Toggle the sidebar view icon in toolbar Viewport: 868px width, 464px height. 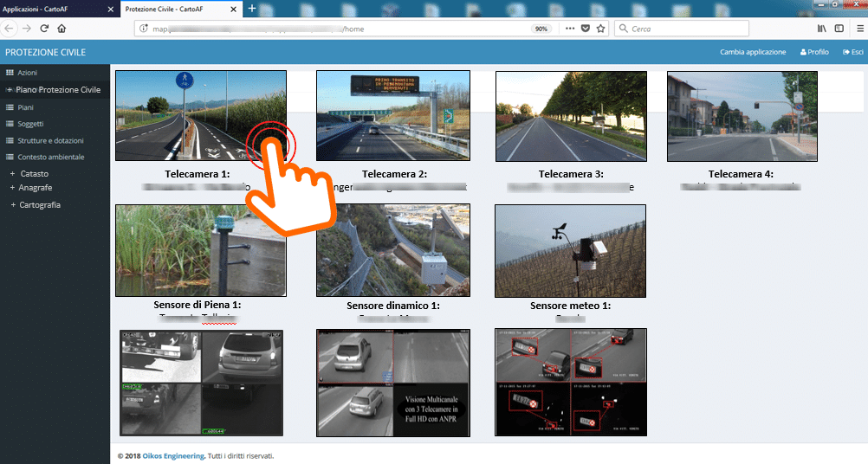[839, 29]
